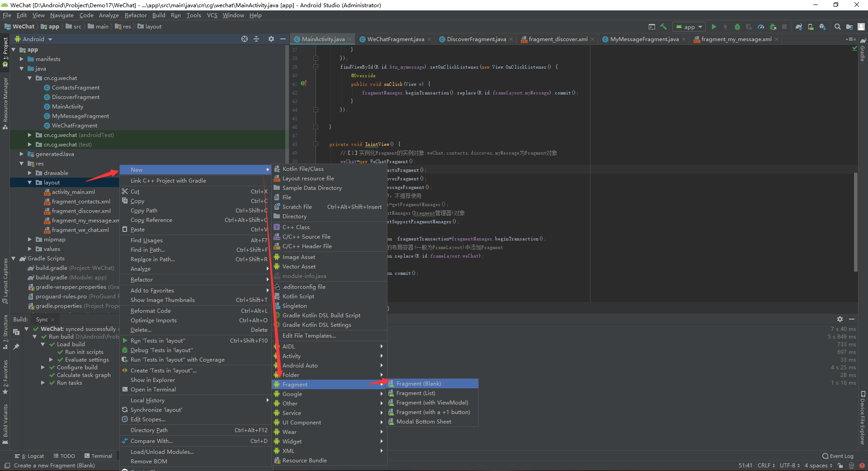Close the MainActivity.java tab

coord(350,39)
